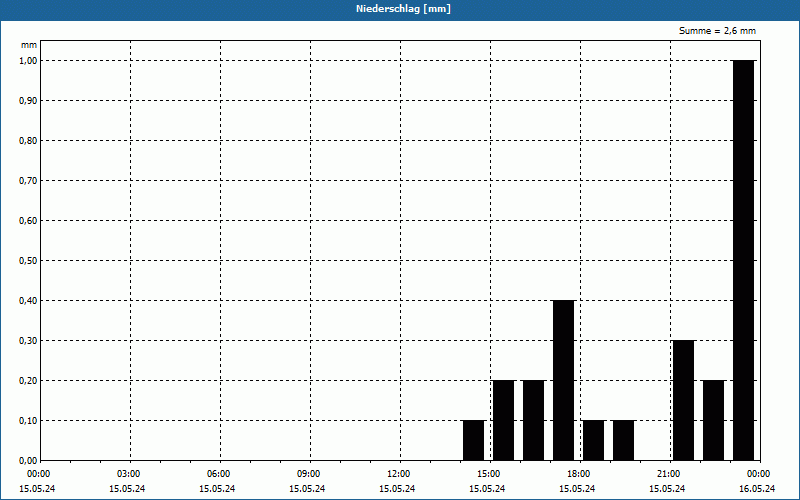
Task: Click the 1,00 y-axis value
Action: click(29, 61)
